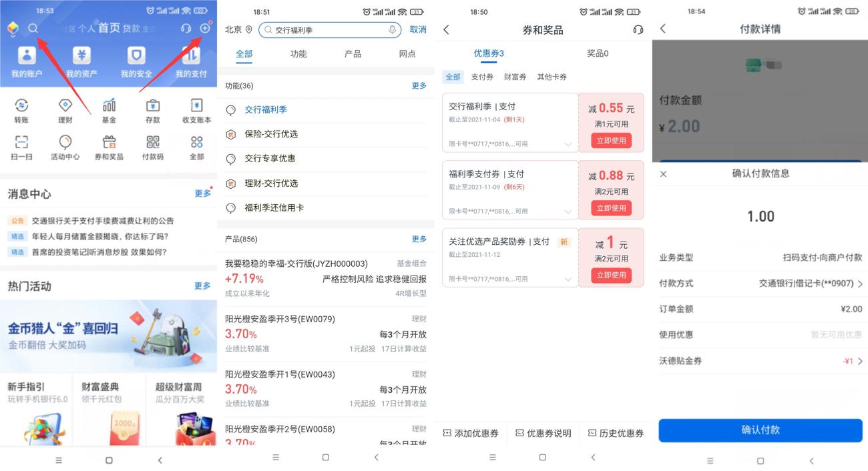Image resolution: width=868 pixels, height=471 pixels.
Task: Open the 扫一扫 scan icon
Action: (22, 147)
